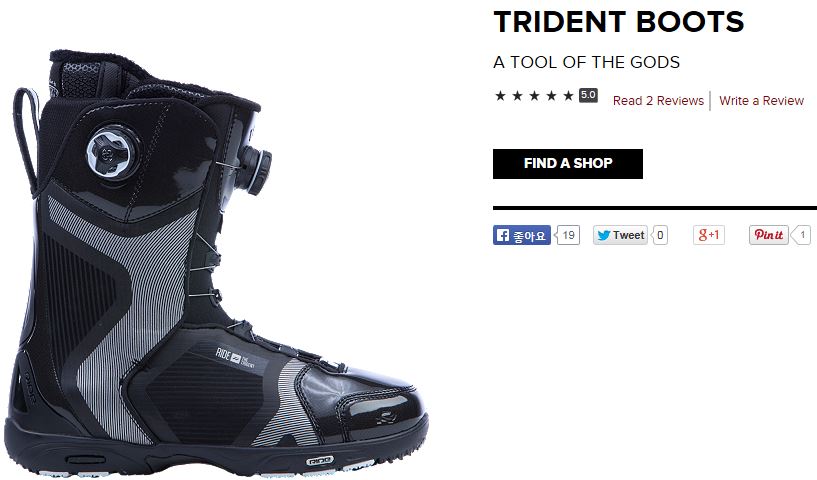This screenshot has height=480, width=817.
Task: Click the Google +1 button
Action: (709, 235)
